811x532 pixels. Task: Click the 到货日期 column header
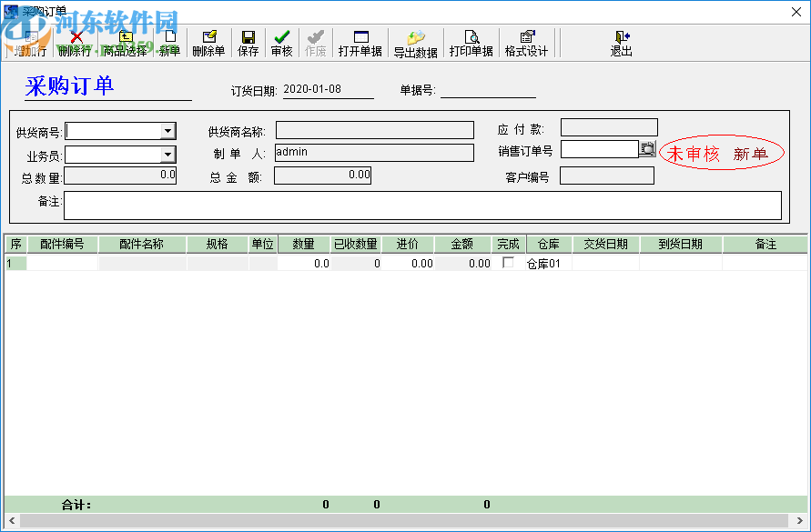(681, 244)
